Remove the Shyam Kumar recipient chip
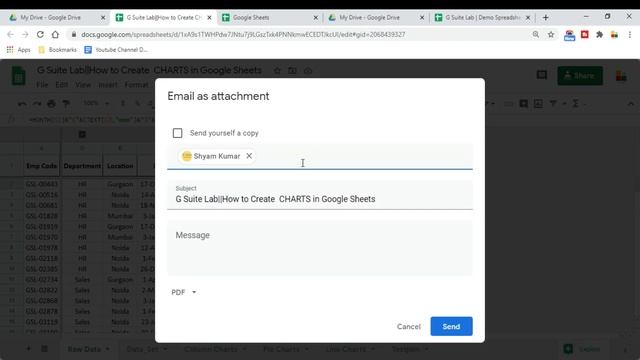This screenshot has width=640, height=360. pyautogui.click(x=249, y=156)
